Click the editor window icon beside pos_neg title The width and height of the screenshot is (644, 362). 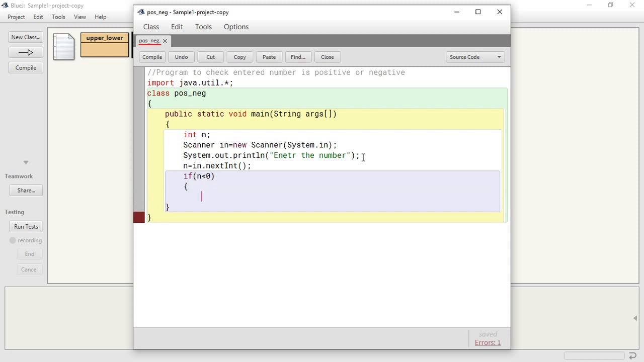tap(140, 12)
